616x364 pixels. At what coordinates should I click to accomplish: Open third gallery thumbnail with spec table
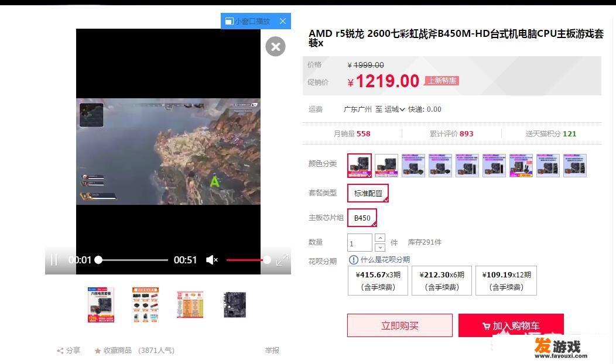pos(190,305)
